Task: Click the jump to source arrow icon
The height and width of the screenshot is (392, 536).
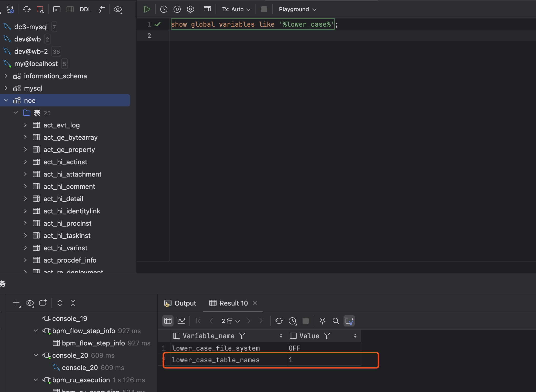Action: (101, 9)
